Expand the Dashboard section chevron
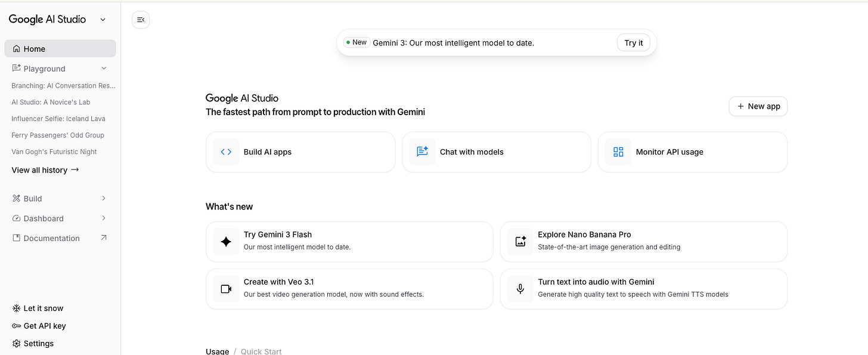Viewport: 868px width, 355px height. 104,218
